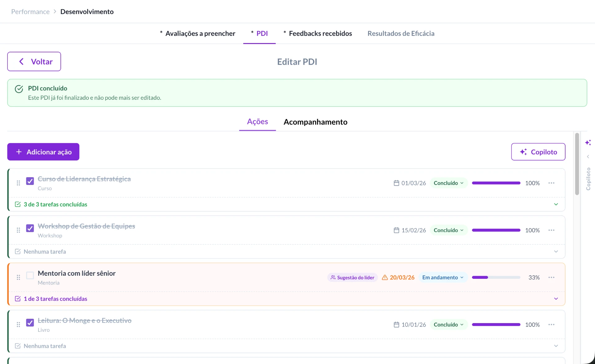Click drag handle for Leitura: O Monge e o Executivo

click(18, 325)
